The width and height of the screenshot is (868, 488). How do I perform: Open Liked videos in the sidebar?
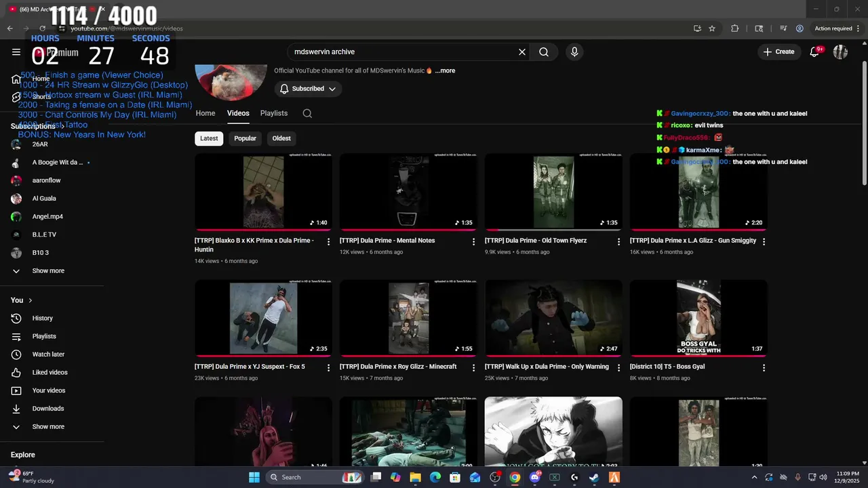pos(50,372)
